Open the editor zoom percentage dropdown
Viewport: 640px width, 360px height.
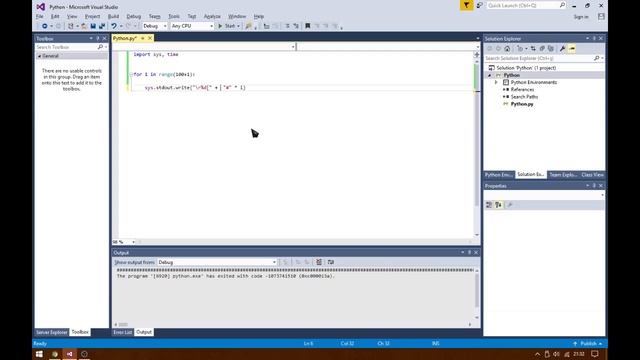point(133,242)
